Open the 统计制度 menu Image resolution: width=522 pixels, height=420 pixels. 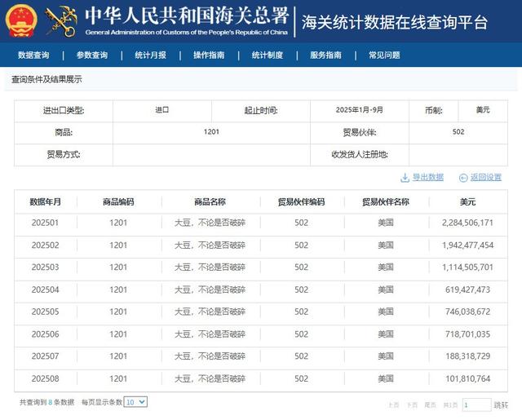point(268,55)
